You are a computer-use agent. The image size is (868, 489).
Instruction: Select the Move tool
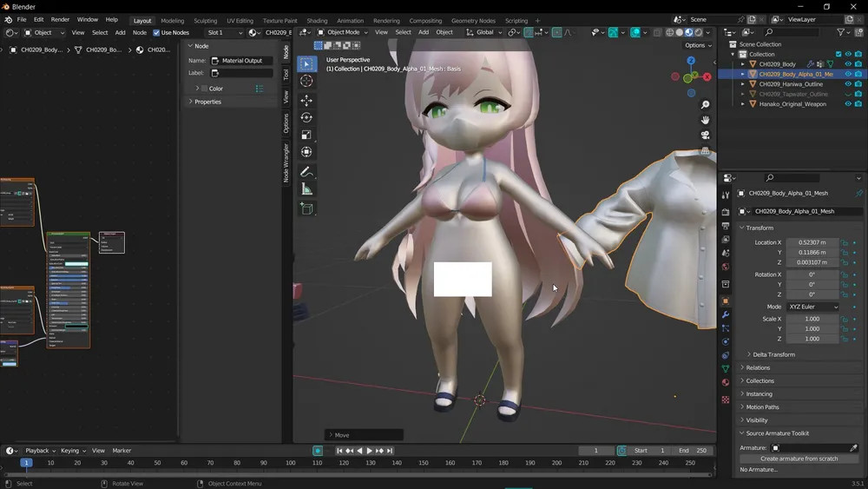306,100
